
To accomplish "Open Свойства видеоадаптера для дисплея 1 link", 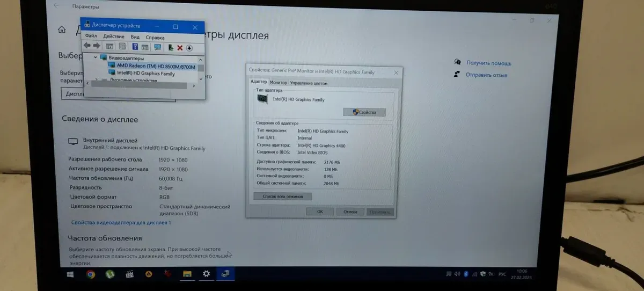I will click(x=121, y=222).
